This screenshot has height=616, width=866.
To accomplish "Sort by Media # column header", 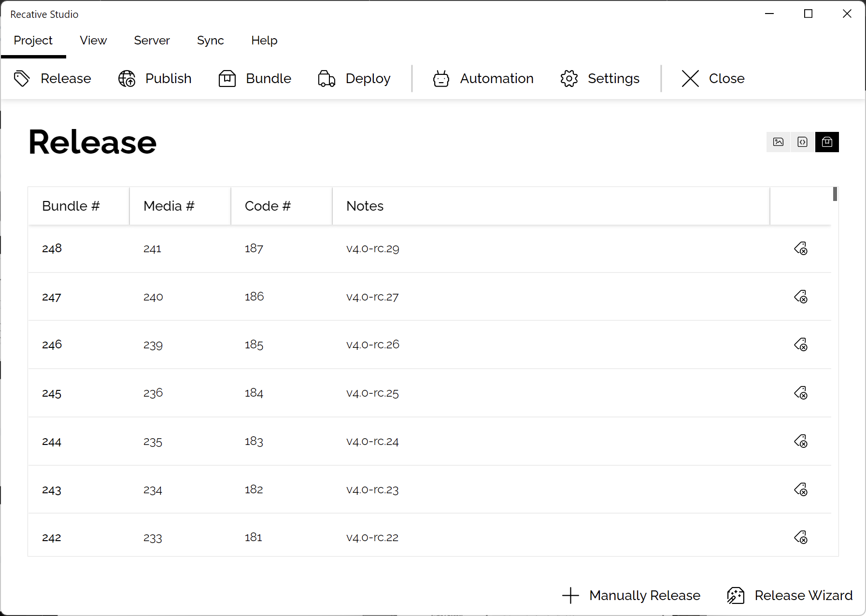I will [x=180, y=206].
